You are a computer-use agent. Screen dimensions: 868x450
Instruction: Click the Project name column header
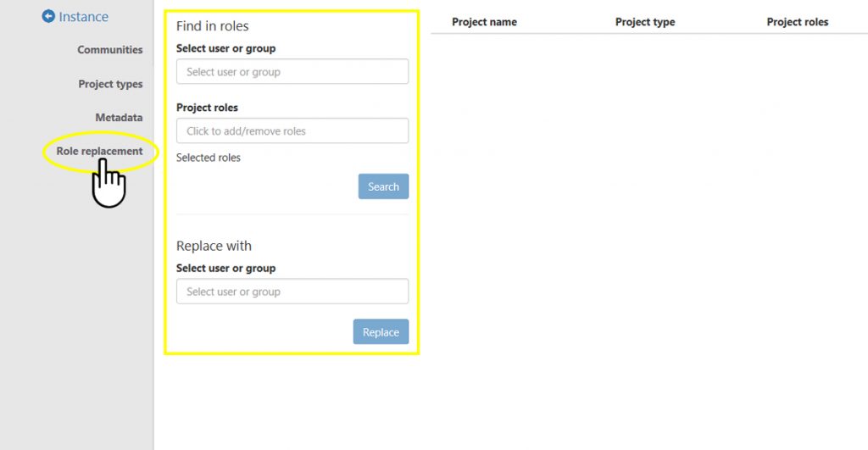[484, 22]
